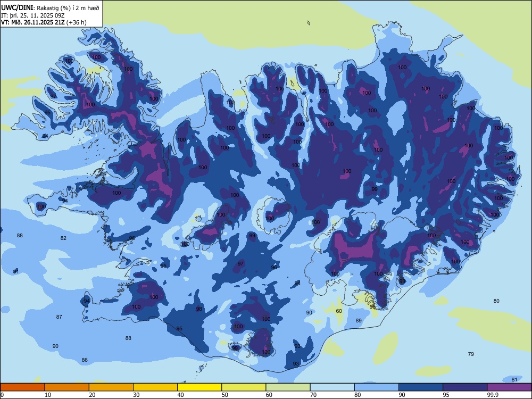Viewport: 532px width, 399px height.
Task: Select the navy 95–99.9 legend swatch
Action: [x=465, y=387]
